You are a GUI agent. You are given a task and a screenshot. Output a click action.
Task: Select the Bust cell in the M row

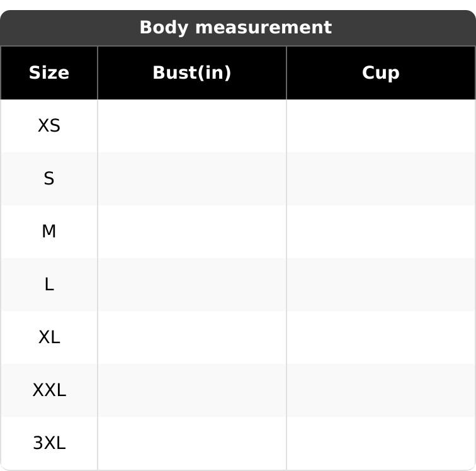coord(192,232)
